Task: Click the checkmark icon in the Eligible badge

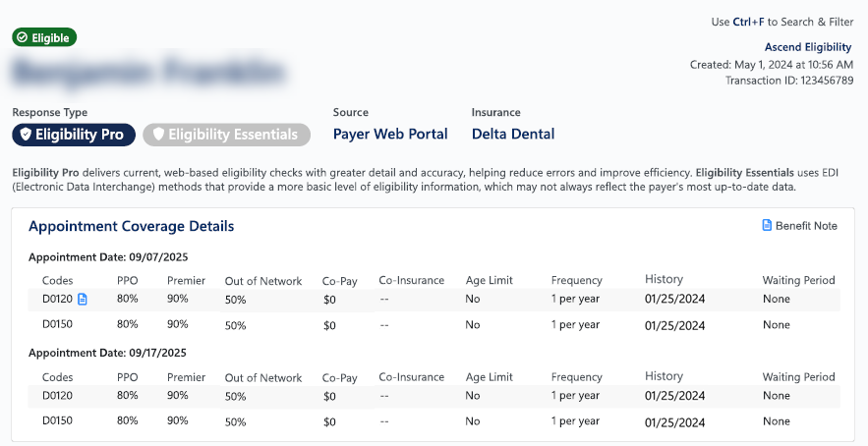Action: [23, 37]
